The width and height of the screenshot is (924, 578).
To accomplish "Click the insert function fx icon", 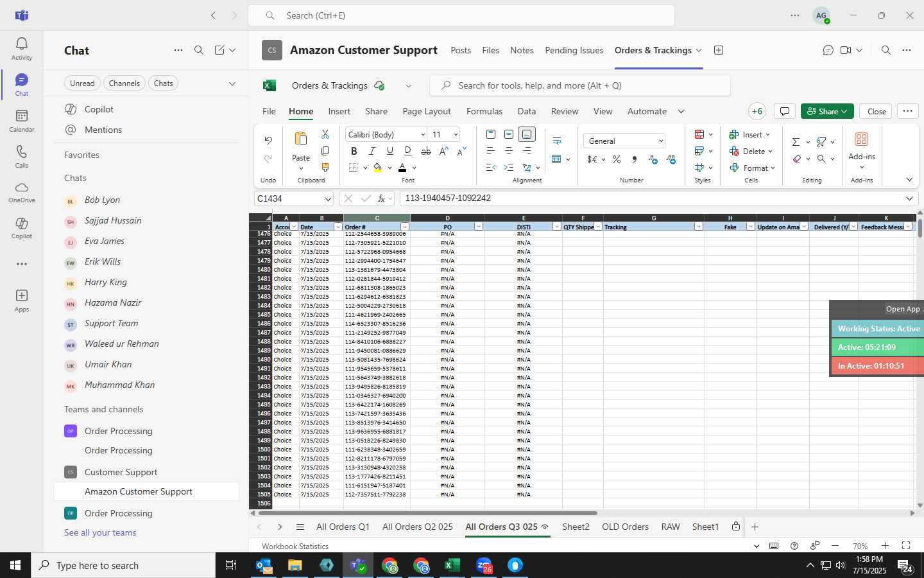I will pos(382,198).
